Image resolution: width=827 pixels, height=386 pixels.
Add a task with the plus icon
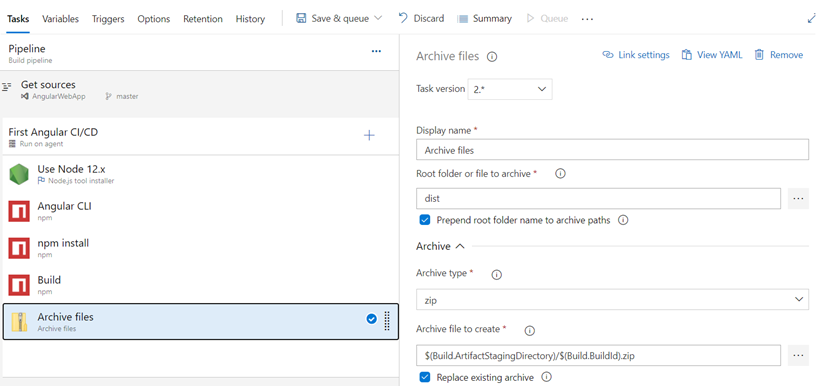pyautogui.click(x=369, y=136)
